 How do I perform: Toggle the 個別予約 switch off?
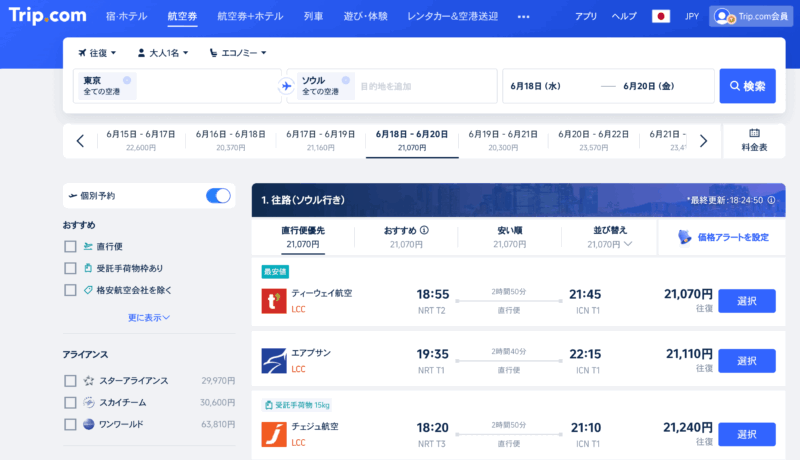tap(218, 196)
